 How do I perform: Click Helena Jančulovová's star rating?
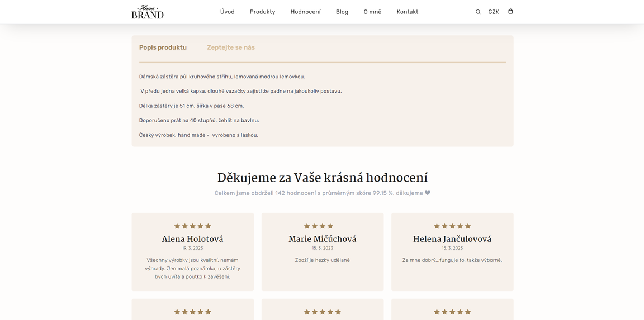point(452,226)
